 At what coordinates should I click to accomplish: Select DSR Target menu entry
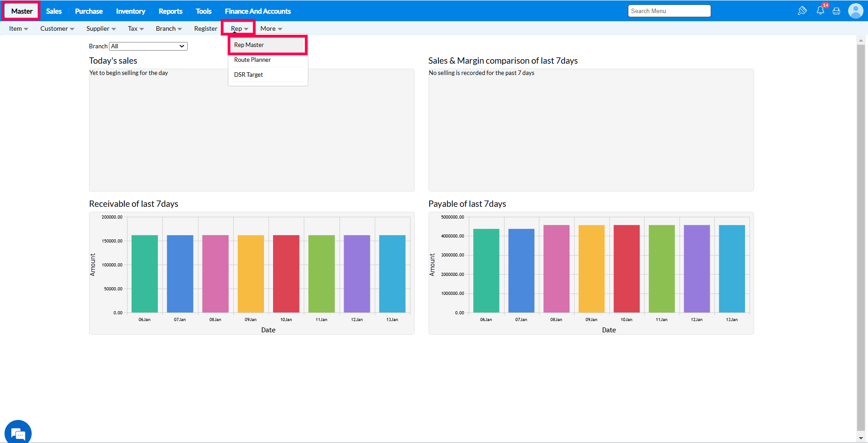click(x=268, y=75)
